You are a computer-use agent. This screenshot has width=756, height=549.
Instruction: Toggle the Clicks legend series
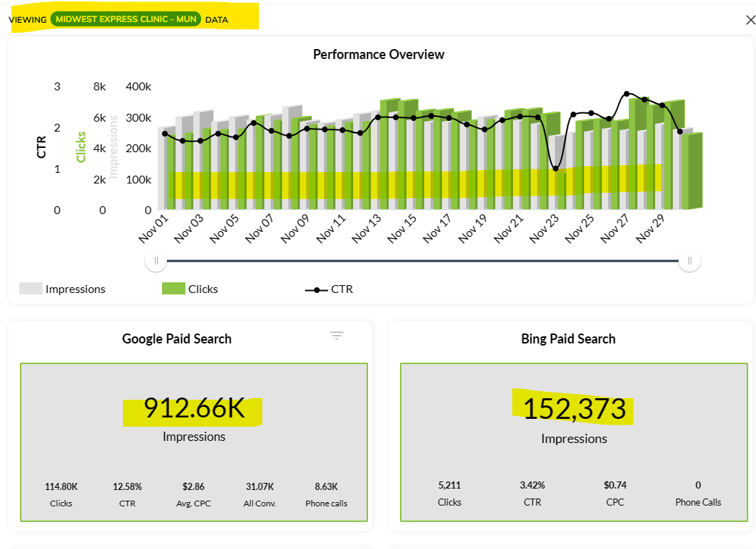click(x=190, y=289)
